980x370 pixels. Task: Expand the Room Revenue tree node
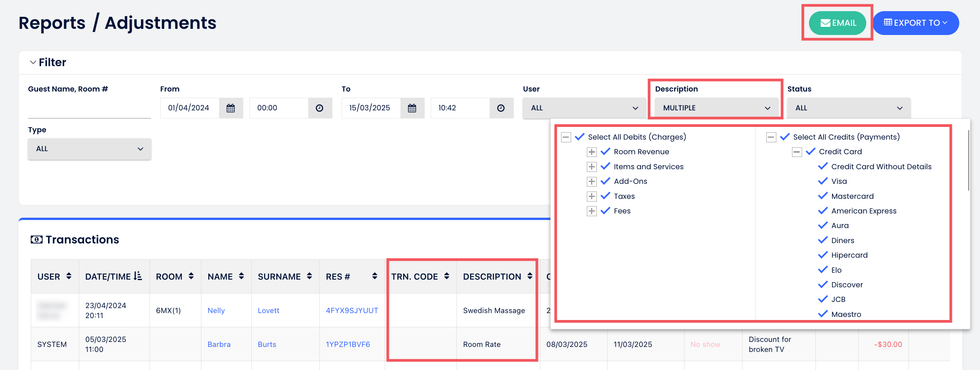(591, 152)
